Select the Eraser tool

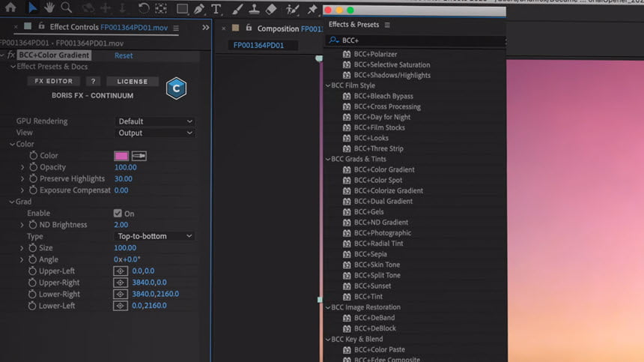[x=271, y=9]
